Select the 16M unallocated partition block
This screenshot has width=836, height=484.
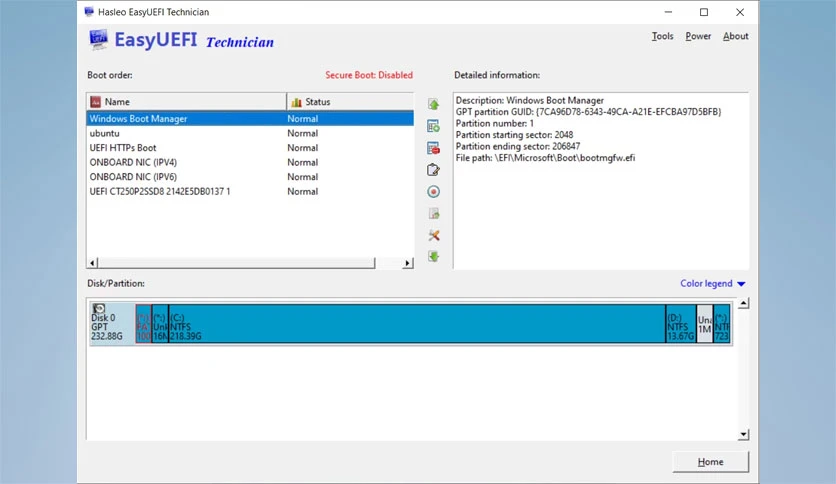pyautogui.click(x=160, y=324)
